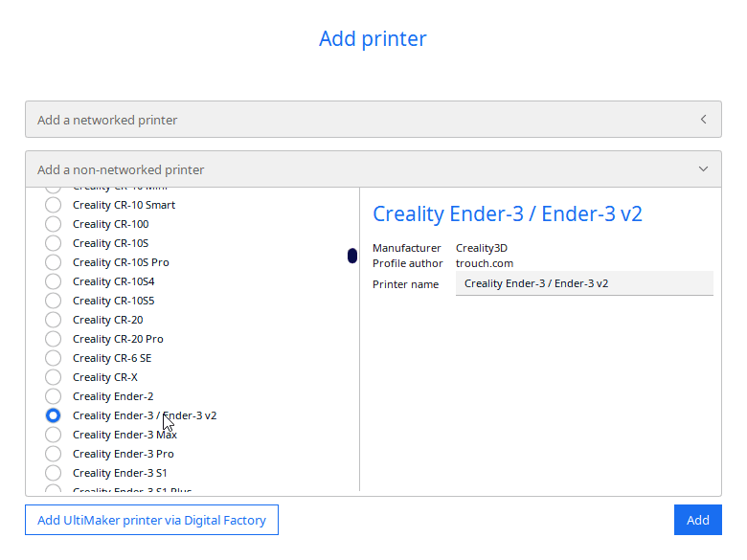Select Creality CR-100 radio button

(x=53, y=224)
